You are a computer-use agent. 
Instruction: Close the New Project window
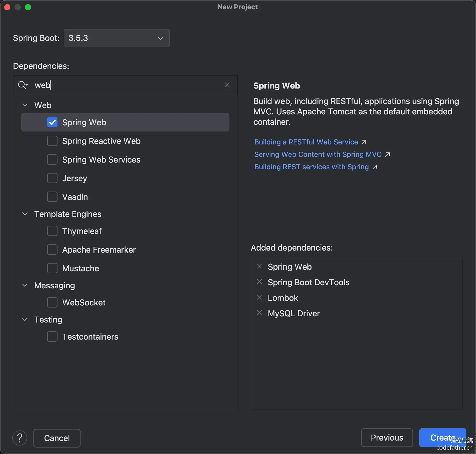[x=7, y=7]
